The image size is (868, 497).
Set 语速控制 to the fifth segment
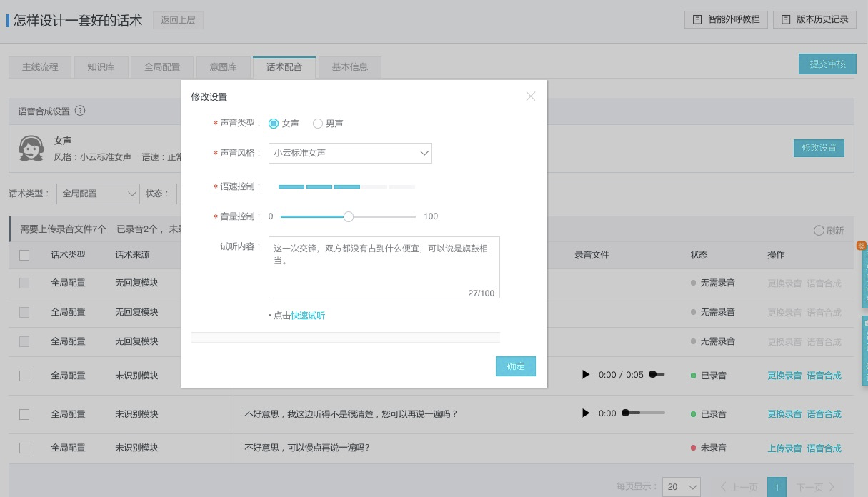coord(402,186)
